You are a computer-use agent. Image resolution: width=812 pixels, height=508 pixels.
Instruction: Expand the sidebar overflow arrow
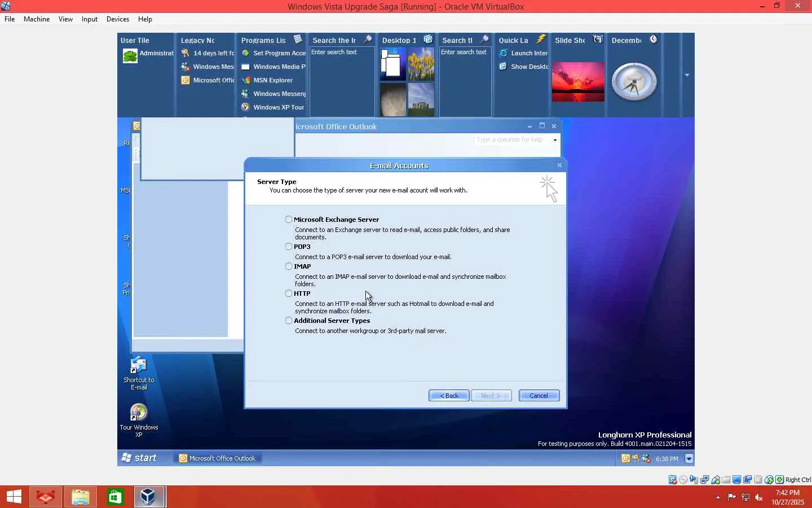[x=687, y=75]
